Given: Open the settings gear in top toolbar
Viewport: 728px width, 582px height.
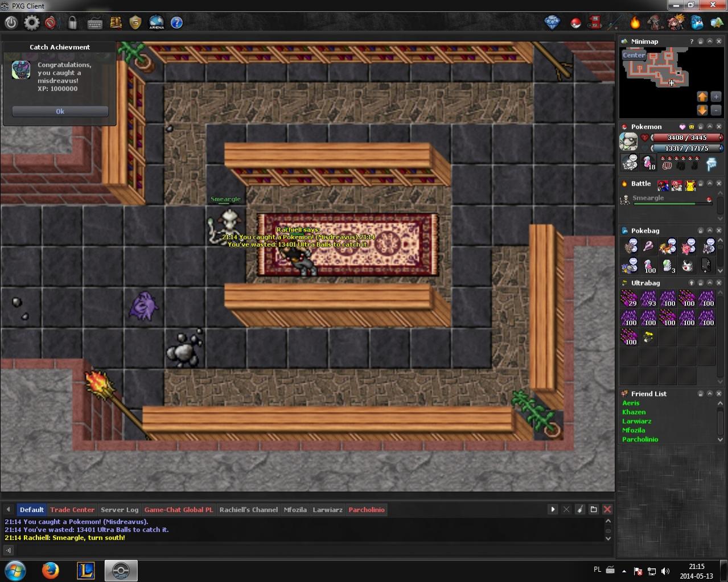Looking at the screenshot, I should (x=32, y=23).
